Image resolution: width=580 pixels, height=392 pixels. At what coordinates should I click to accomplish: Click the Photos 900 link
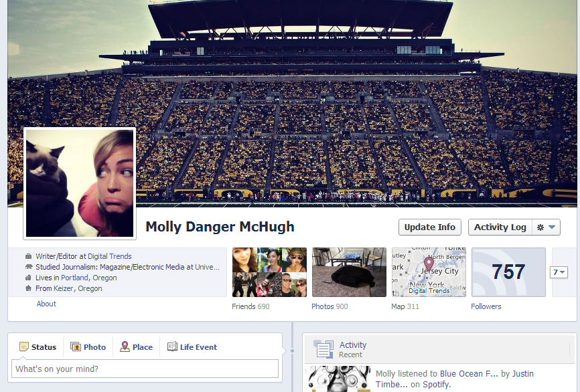[x=330, y=306]
